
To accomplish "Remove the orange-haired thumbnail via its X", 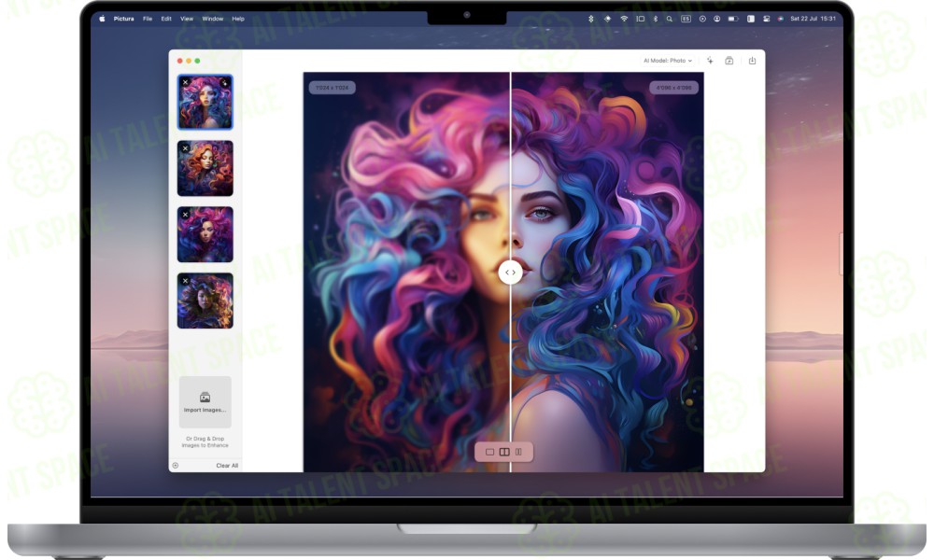I will tap(185, 148).
